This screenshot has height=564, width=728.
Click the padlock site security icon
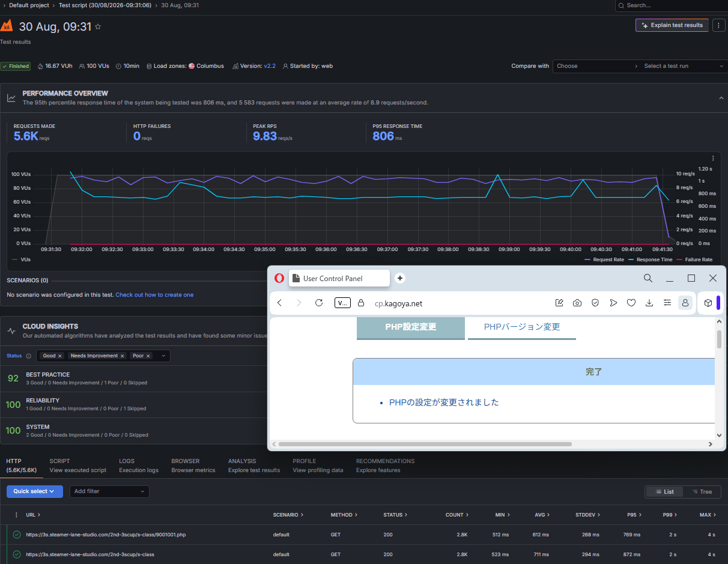coord(361,303)
